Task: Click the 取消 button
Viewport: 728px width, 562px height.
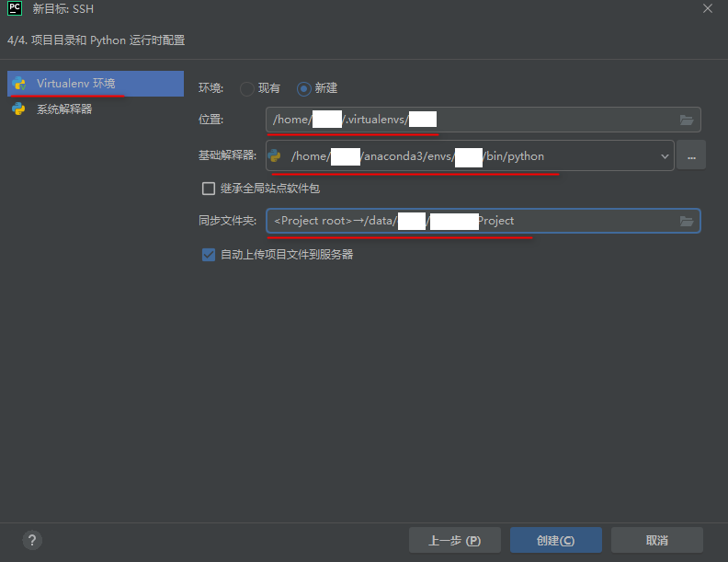Action: [657, 540]
